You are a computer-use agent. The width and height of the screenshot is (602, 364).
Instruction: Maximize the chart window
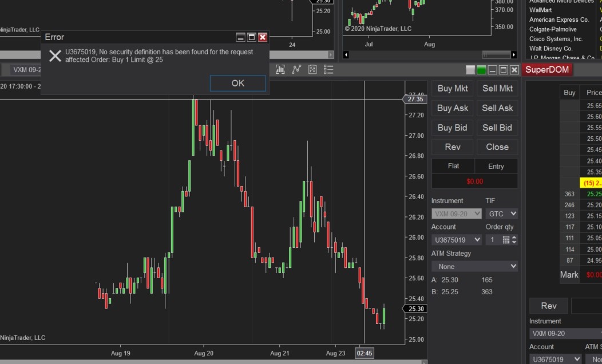[x=504, y=70]
